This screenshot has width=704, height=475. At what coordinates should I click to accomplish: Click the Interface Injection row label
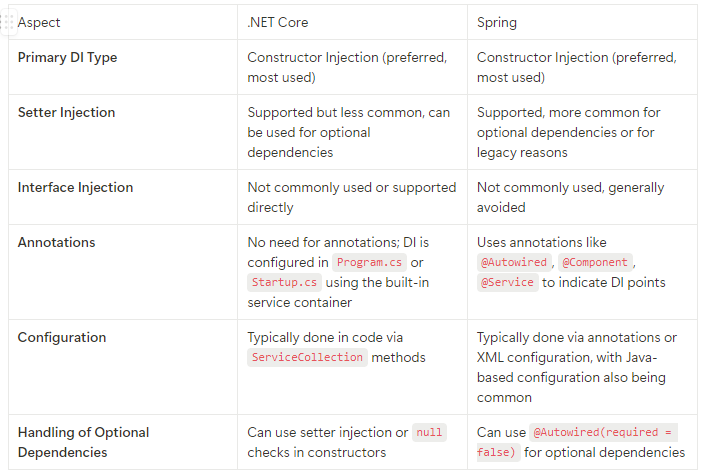point(75,187)
